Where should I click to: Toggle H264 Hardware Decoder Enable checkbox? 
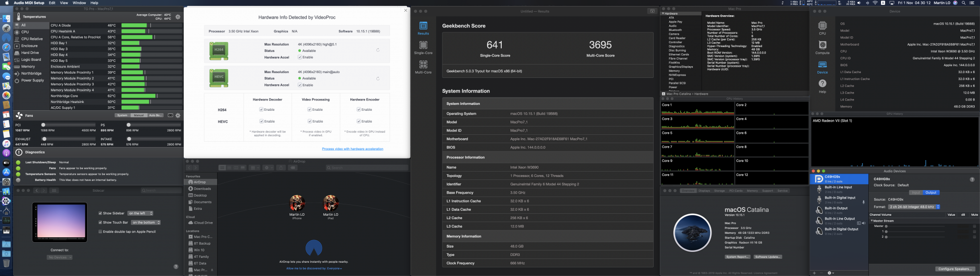click(261, 110)
